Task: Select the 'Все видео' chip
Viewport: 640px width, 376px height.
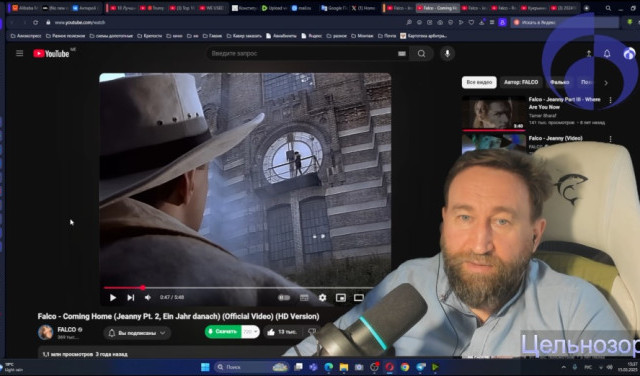Action: click(479, 82)
